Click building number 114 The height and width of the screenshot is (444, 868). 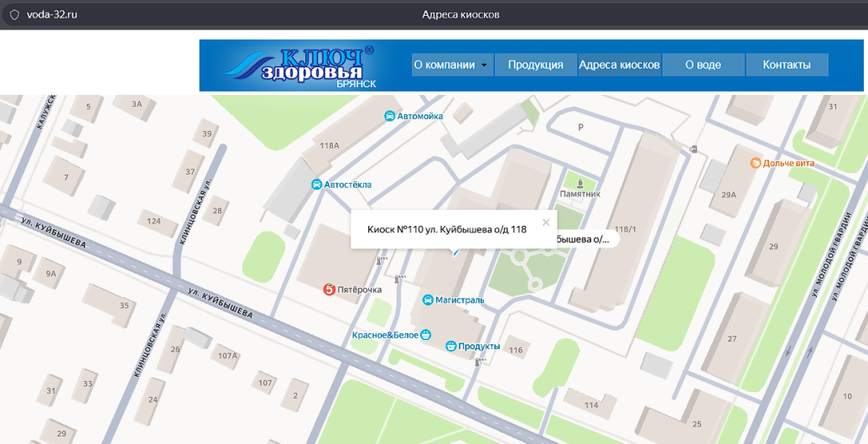pos(591,405)
